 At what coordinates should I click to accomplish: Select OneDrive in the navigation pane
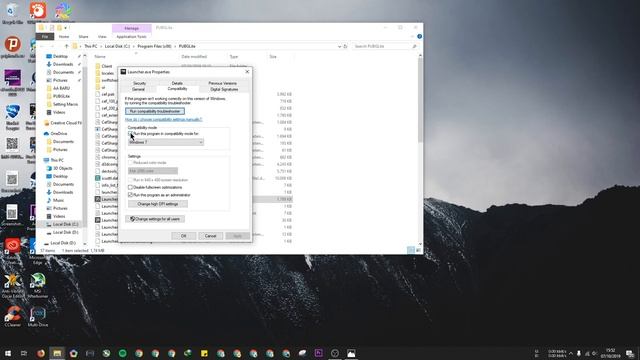58,134
